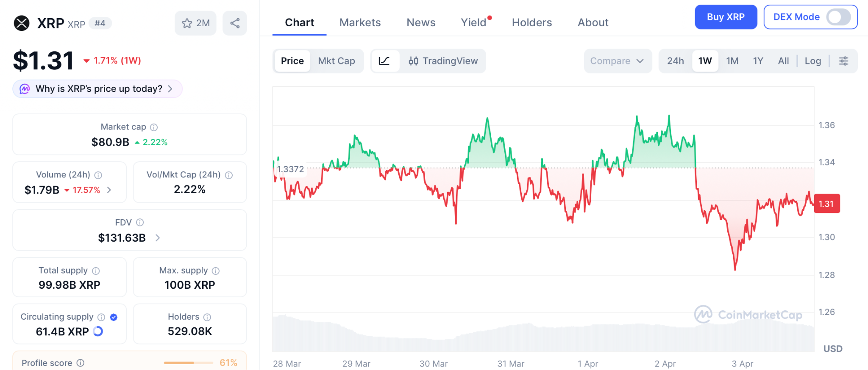Screen dimensions: 868x370
Task: Select the line chart icon
Action: tap(384, 61)
